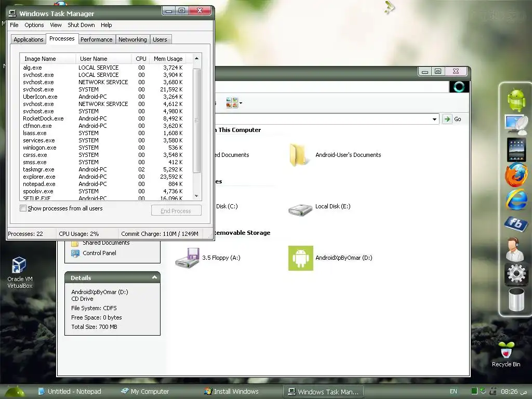Click the End Process button

[176, 211]
